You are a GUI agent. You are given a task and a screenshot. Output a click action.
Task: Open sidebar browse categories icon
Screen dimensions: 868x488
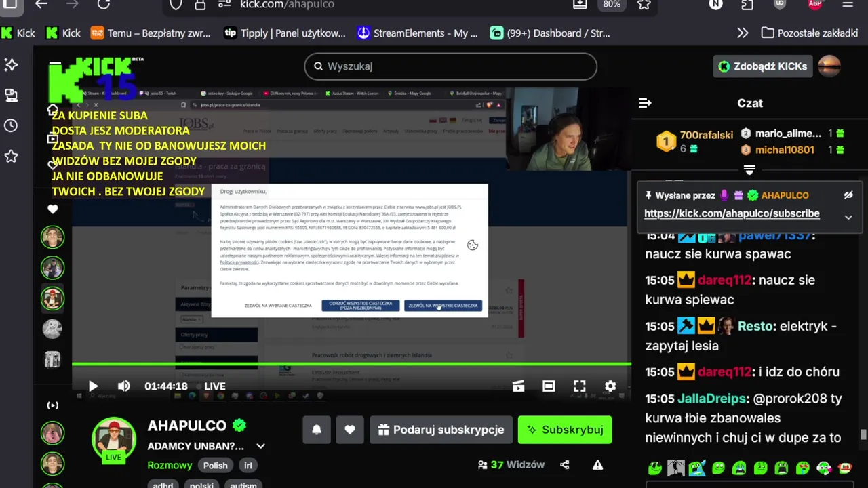pyautogui.click(x=11, y=96)
